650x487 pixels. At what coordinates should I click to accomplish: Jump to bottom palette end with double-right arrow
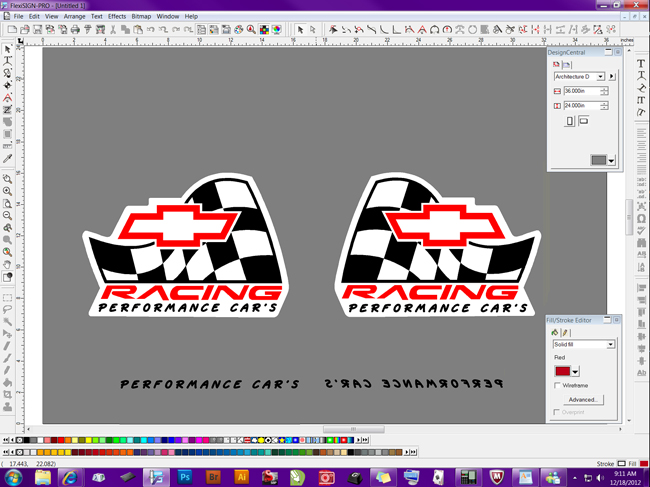click(x=413, y=452)
